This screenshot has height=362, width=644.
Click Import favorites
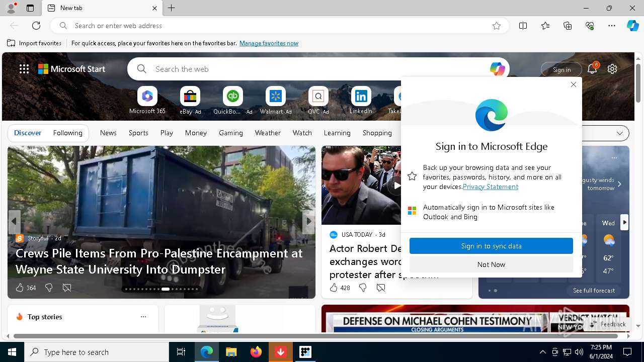pos(34,43)
